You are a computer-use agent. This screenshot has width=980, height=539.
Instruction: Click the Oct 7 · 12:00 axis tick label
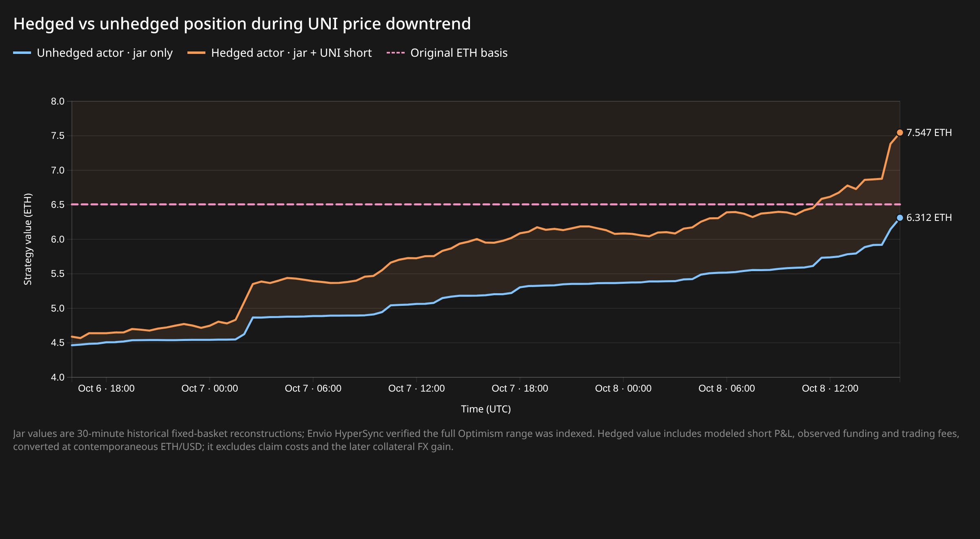pos(416,388)
